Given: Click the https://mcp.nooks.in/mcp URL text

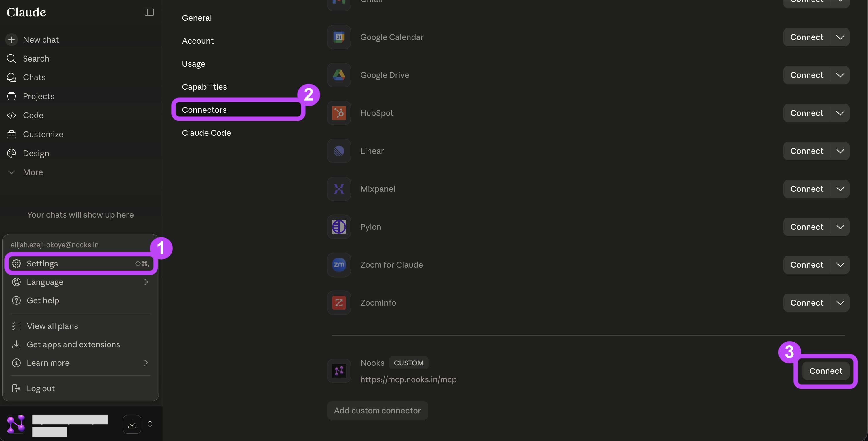Looking at the screenshot, I should [408, 379].
